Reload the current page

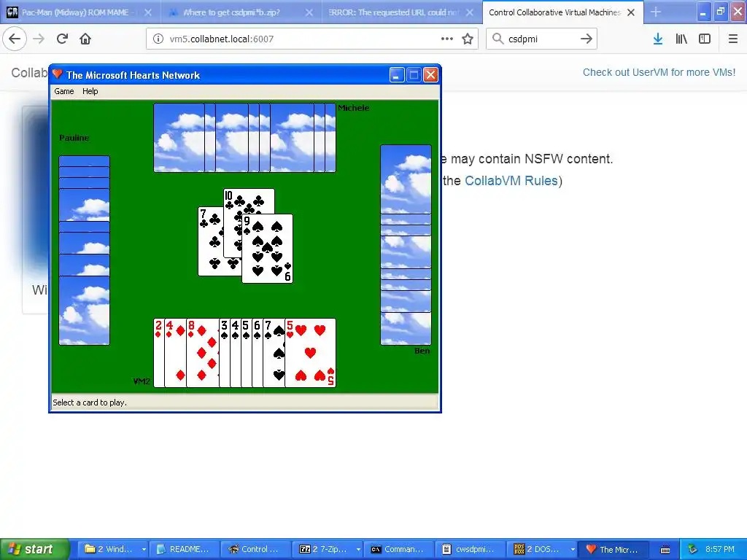pyautogui.click(x=63, y=39)
